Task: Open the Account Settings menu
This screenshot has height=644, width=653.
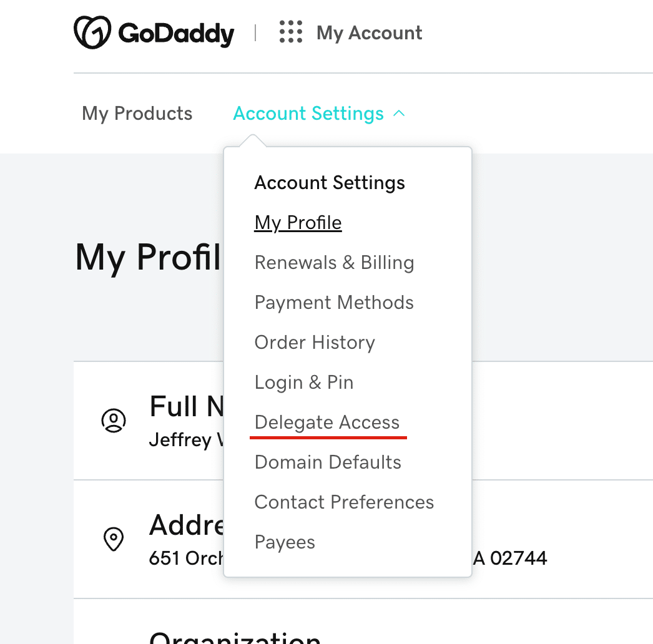Action: coord(308,114)
